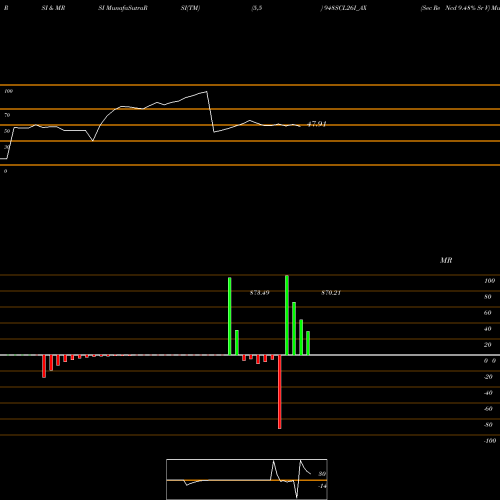Click the 30 value in the mini chart

pyautogui.click(x=322, y=474)
